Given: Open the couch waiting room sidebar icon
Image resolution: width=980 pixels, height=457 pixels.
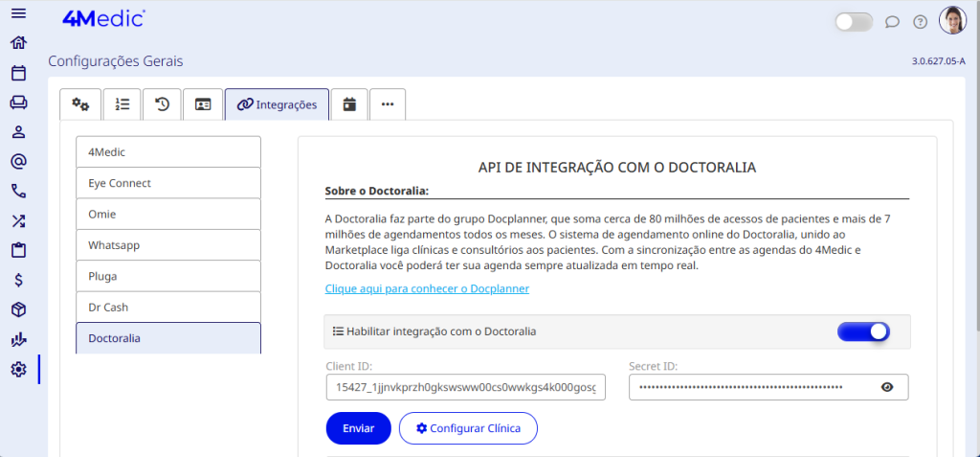Looking at the screenshot, I should (x=19, y=103).
